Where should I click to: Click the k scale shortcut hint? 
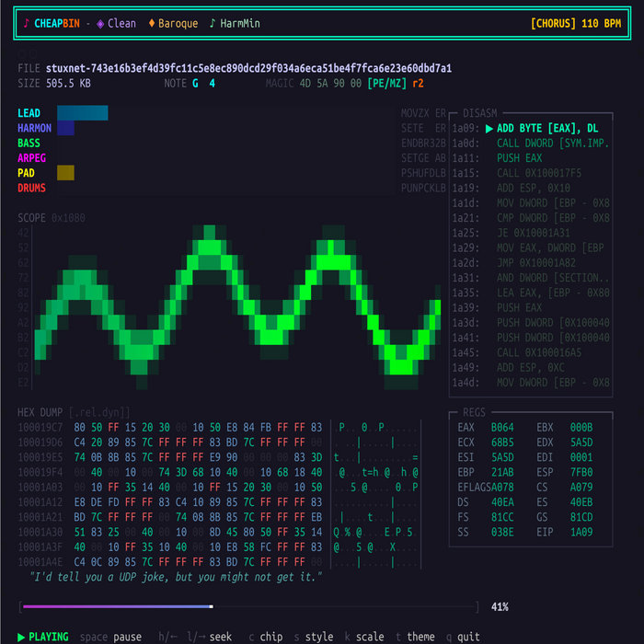[x=364, y=637]
